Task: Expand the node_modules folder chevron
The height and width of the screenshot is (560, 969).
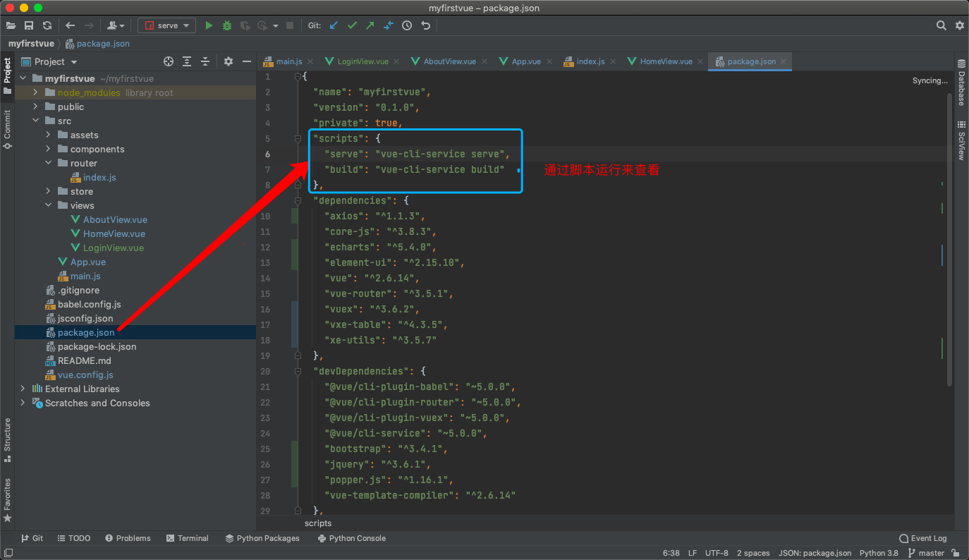Action: click(x=35, y=92)
